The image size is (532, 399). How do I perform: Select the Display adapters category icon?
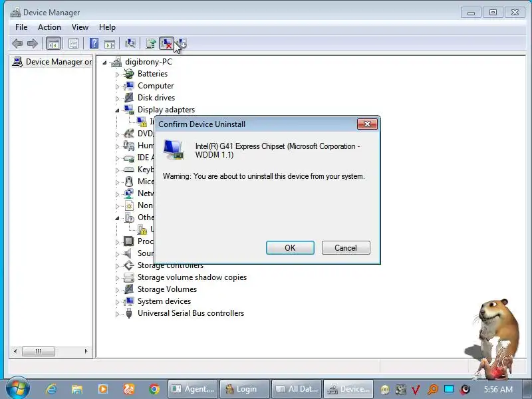point(129,110)
